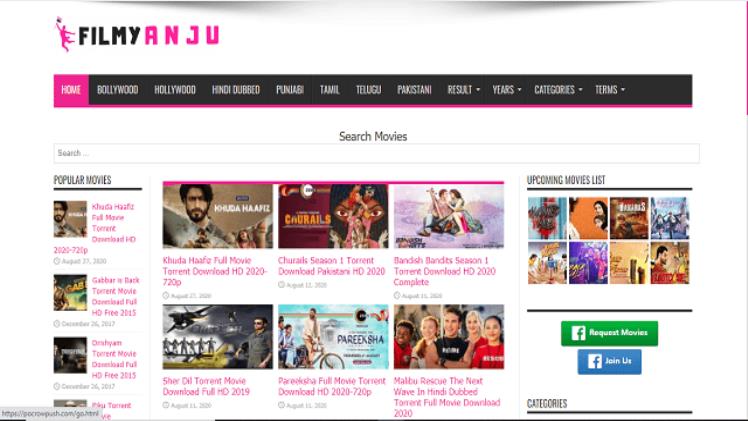Expand the Years dropdown menu
The image size is (748, 421).
click(x=507, y=90)
